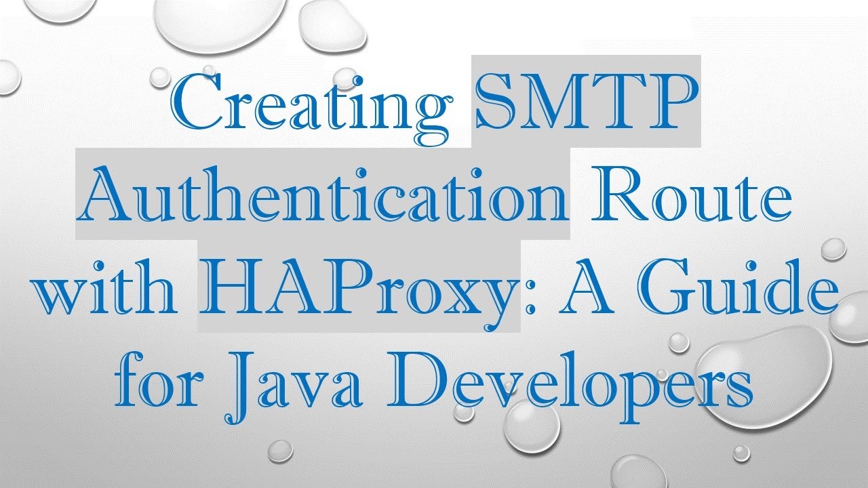Click the highlighted word 'Authentication'

pyautogui.click(x=322, y=194)
